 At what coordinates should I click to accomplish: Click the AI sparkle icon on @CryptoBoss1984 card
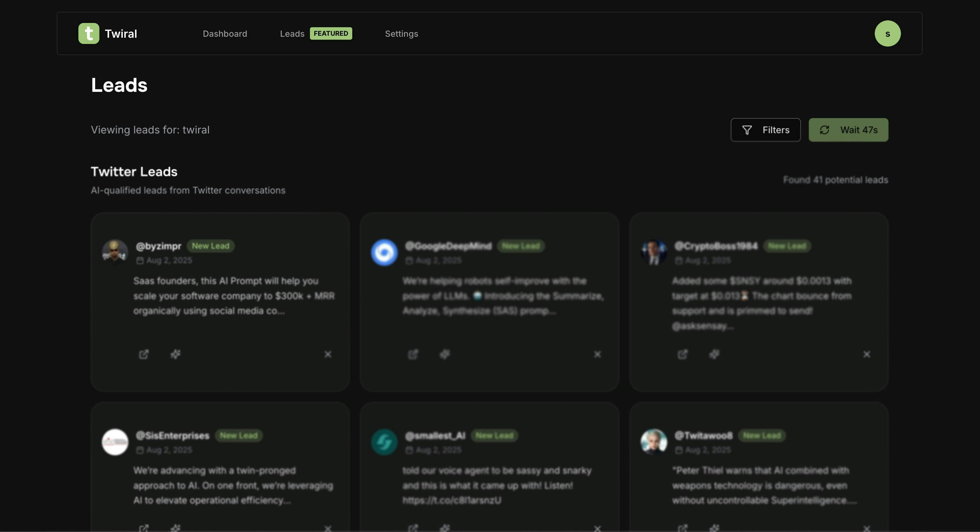click(x=714, y=354)
